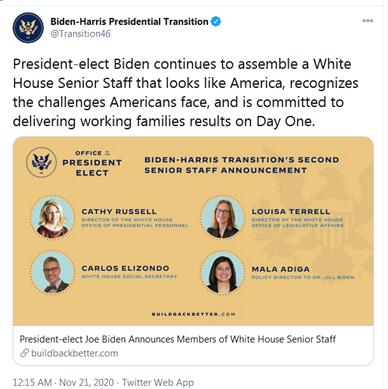Image resolution: width=388 pixels, height=389 pixels.
Task: Click Cathy Russell's portrait
Action: tap(52, 217)
